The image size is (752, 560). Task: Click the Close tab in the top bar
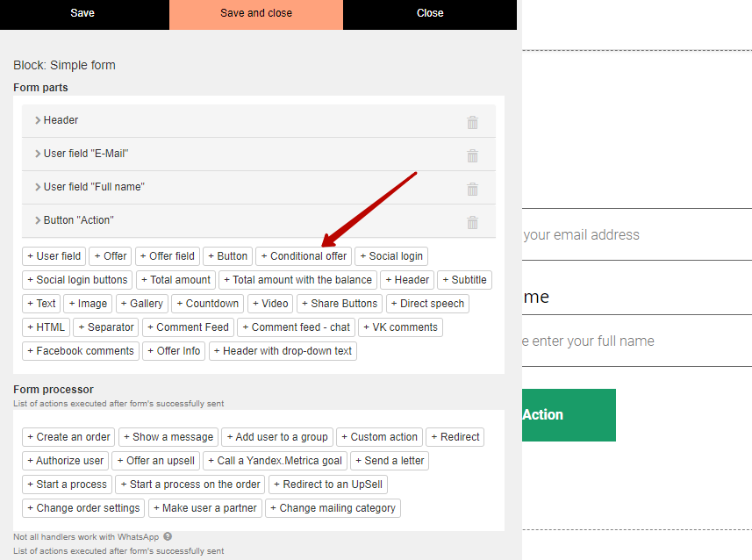point(430,13)
